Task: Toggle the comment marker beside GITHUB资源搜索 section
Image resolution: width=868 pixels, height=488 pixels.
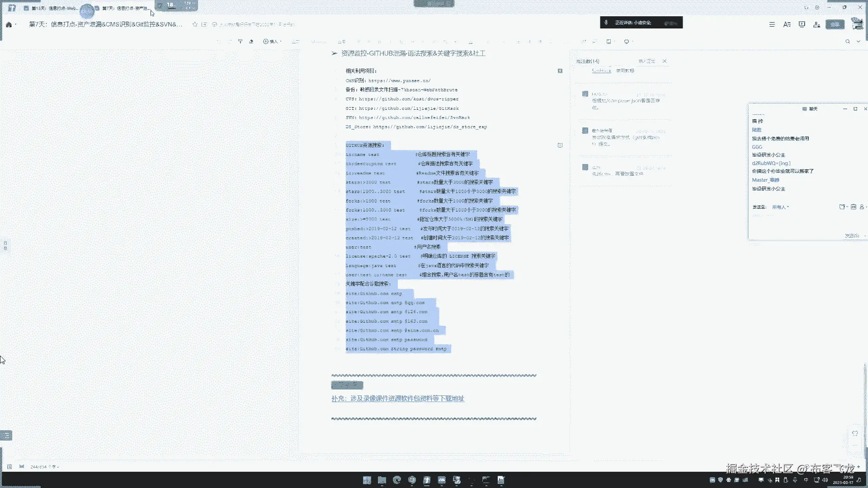Action: (560, 145)
